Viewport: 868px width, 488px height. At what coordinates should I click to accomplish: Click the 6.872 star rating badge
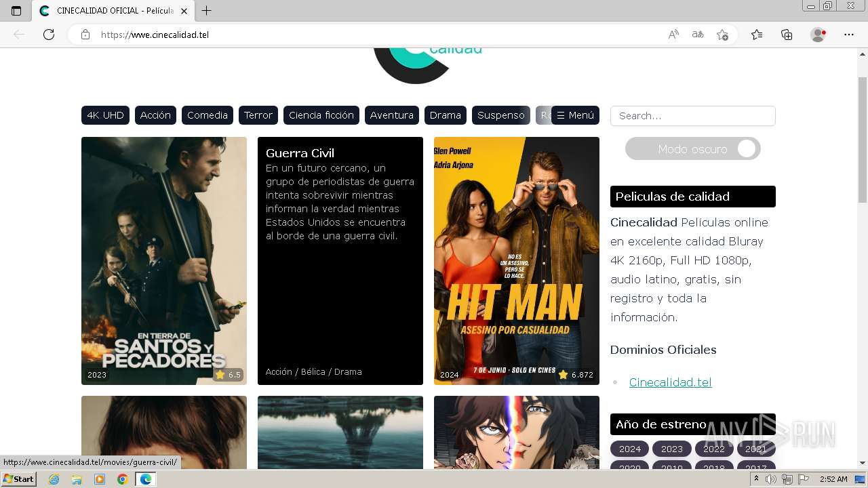point(576,375)
